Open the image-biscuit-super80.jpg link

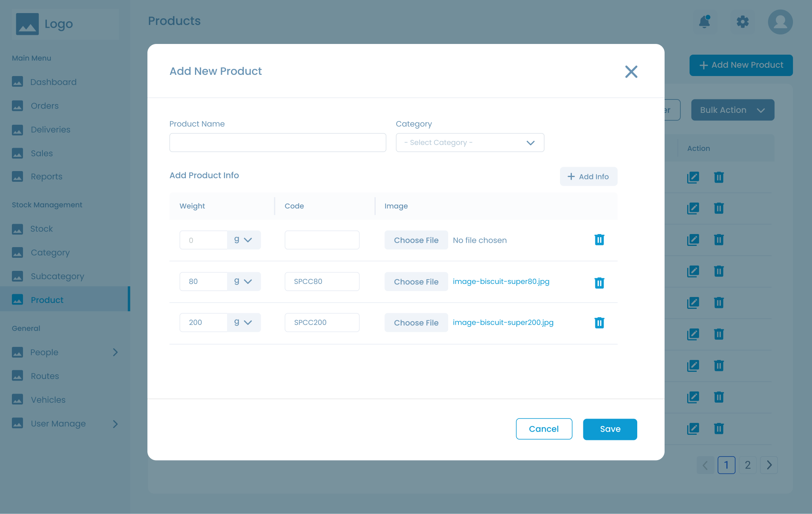click(x=501, y=282)
